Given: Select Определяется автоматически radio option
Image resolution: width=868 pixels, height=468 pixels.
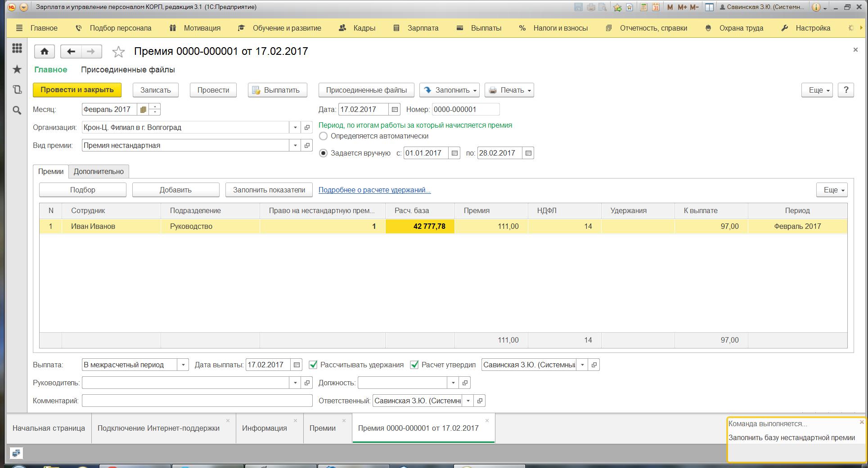Looking at the screenshot, I should (323, 136).
